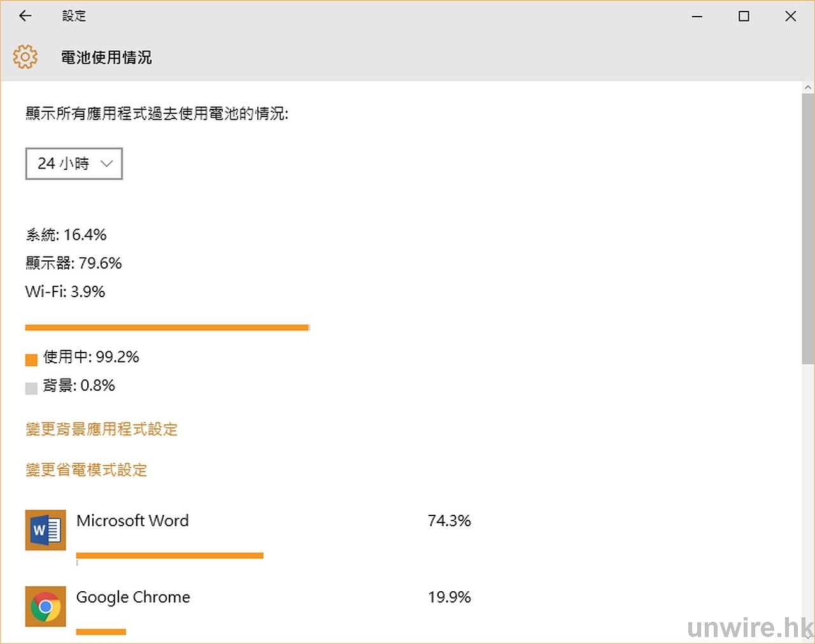Click the Microsoft Word usage bar
This screenshot has height=644, width=815.
pyautogui.click(x=169, y=556)
